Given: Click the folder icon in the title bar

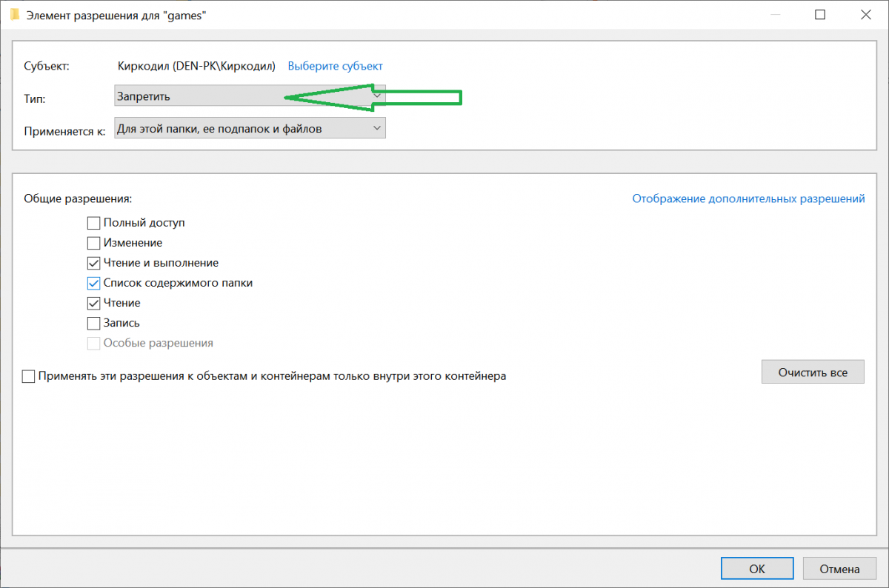Looking at the screenshot, I should 14,15.
